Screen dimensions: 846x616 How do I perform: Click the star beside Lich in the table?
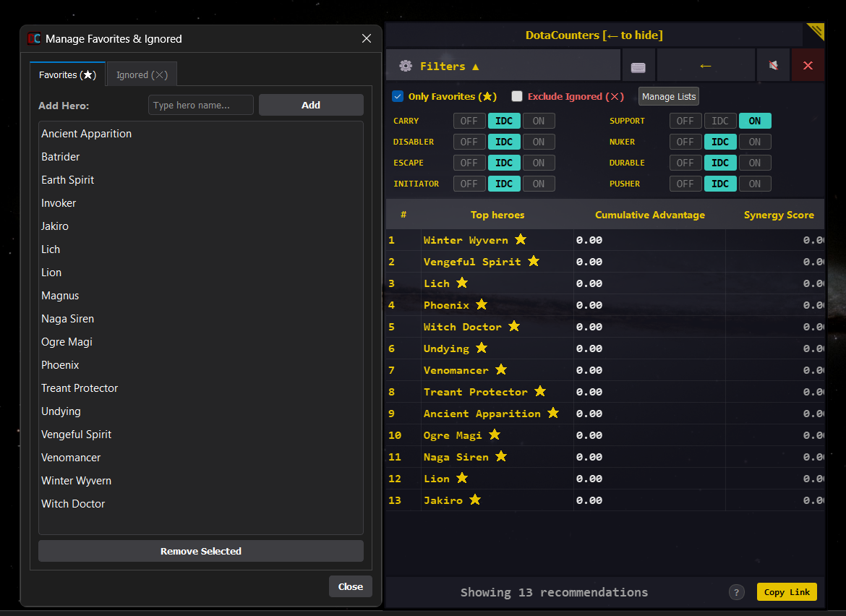tap(462, 283)
